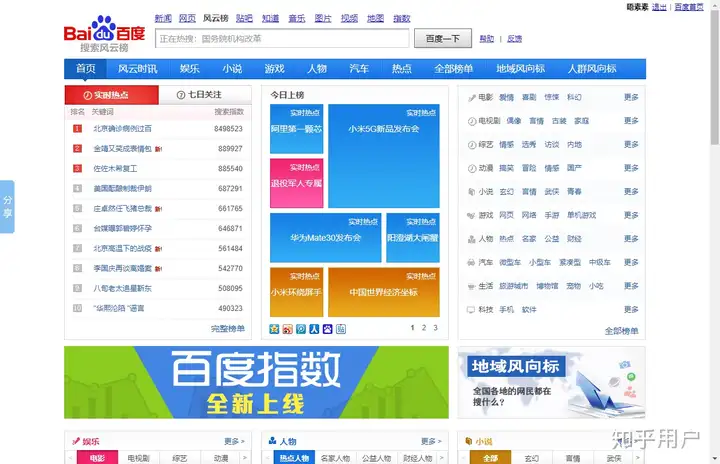This screenshot has width=720, height=464.
Task: Open the 完整榜单 link under hot list
Action: [x=228, y=329]
